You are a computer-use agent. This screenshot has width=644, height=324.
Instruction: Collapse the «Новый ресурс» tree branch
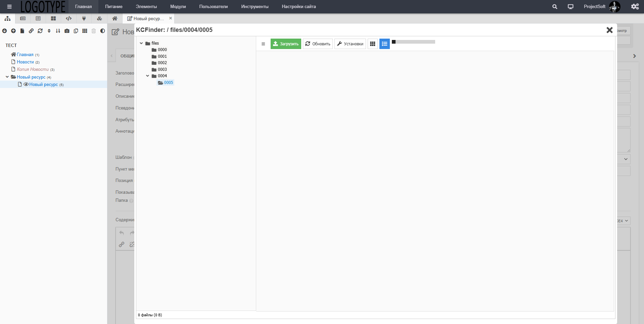coord(7,77)
